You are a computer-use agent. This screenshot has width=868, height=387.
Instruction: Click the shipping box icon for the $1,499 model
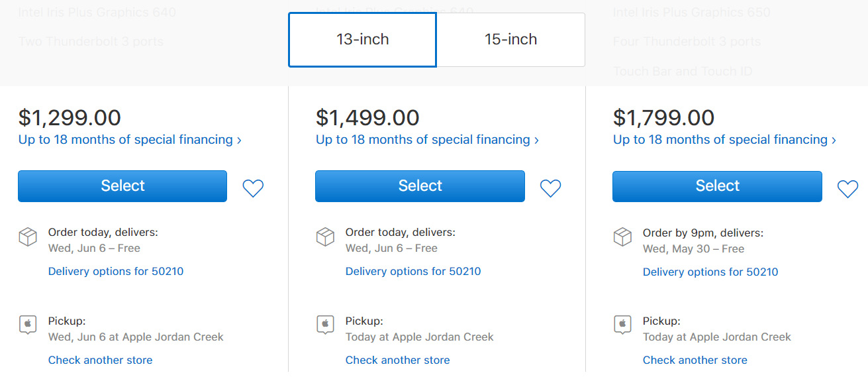click(x=325, y=236)
